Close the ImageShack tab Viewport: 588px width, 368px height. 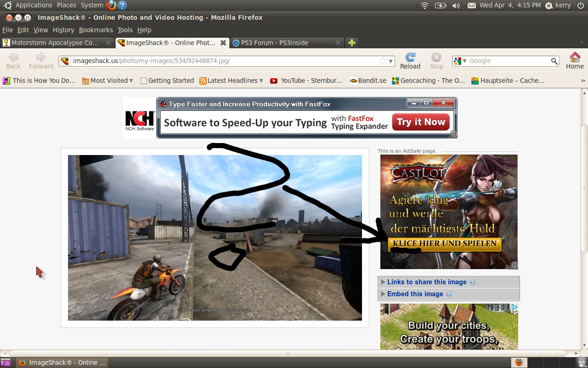[223, 43]
